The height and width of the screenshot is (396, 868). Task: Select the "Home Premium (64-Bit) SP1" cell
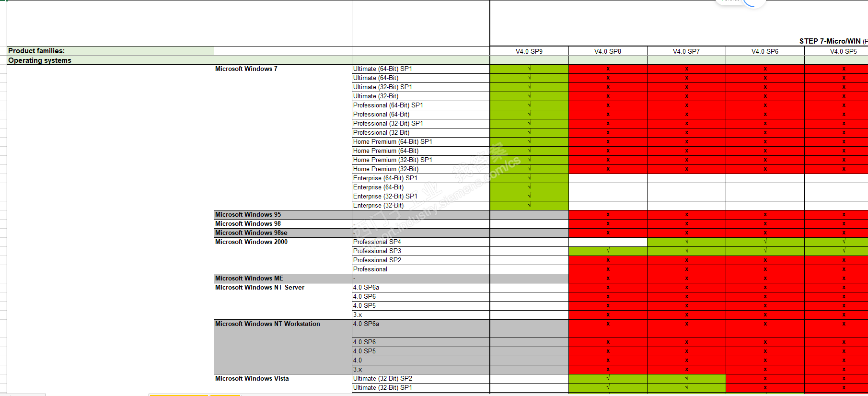[x=421, y=142]
